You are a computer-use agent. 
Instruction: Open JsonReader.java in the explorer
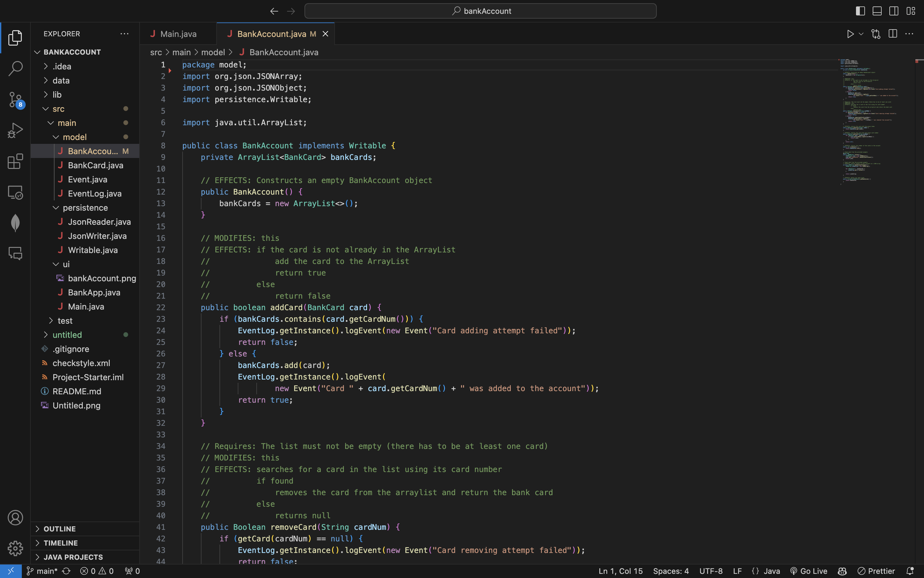point(85,222)
